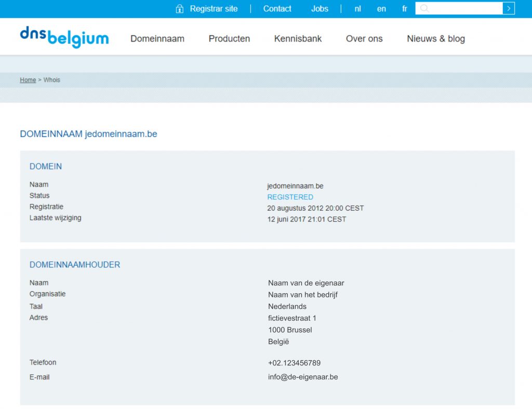Screen dimensions: 532x409
Task: Click the DOMEINNAAMHOUDER section title
Action: [75, 265]
